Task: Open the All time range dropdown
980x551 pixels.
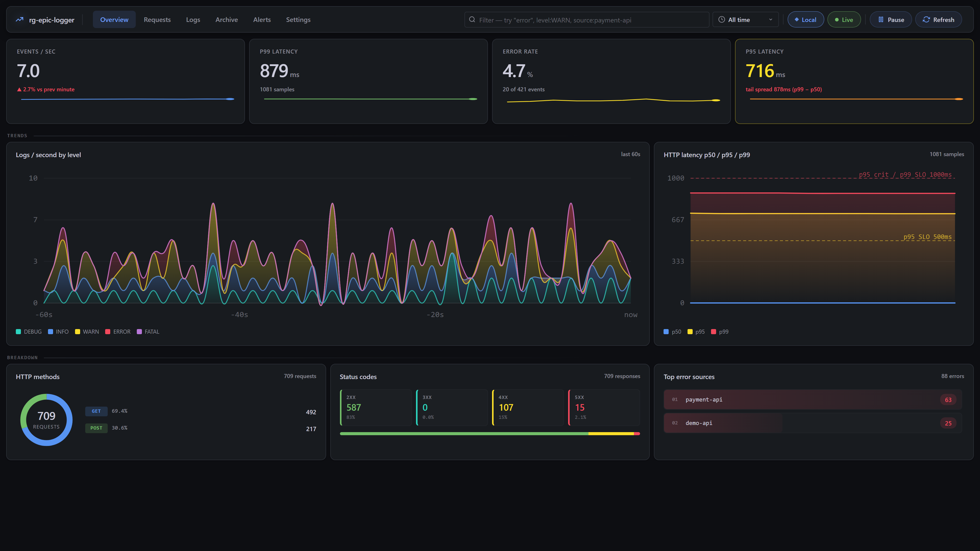Action: (x=745, y=19)
